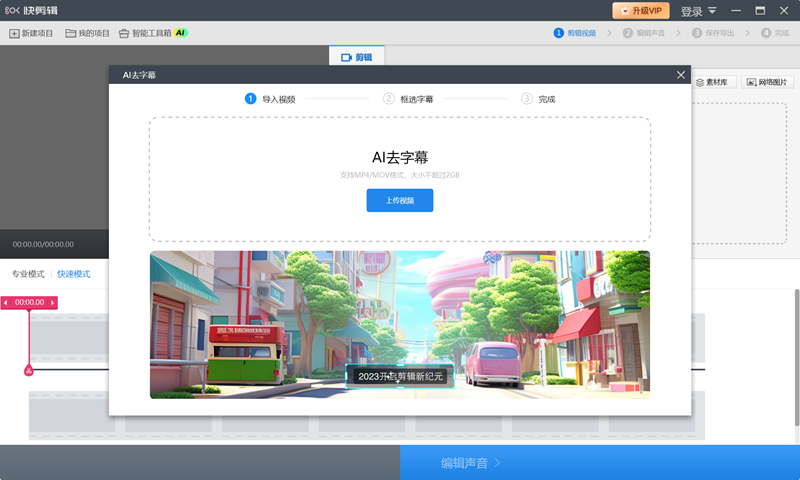Open the 素材库 library button
Screen dimensions: 800x480
coord(712,82)
